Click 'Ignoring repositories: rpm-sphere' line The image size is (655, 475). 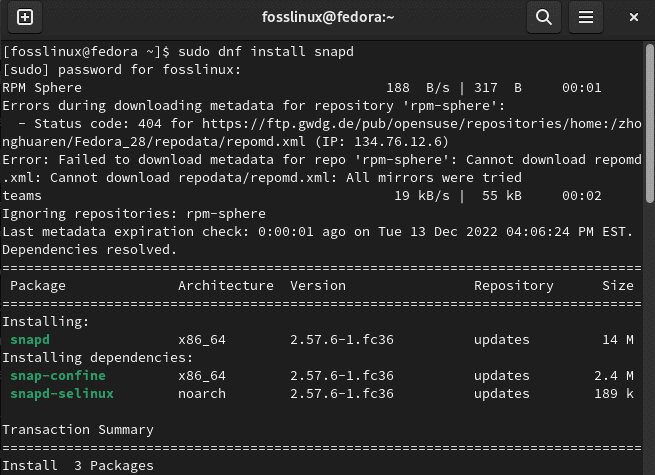point(134,214)
